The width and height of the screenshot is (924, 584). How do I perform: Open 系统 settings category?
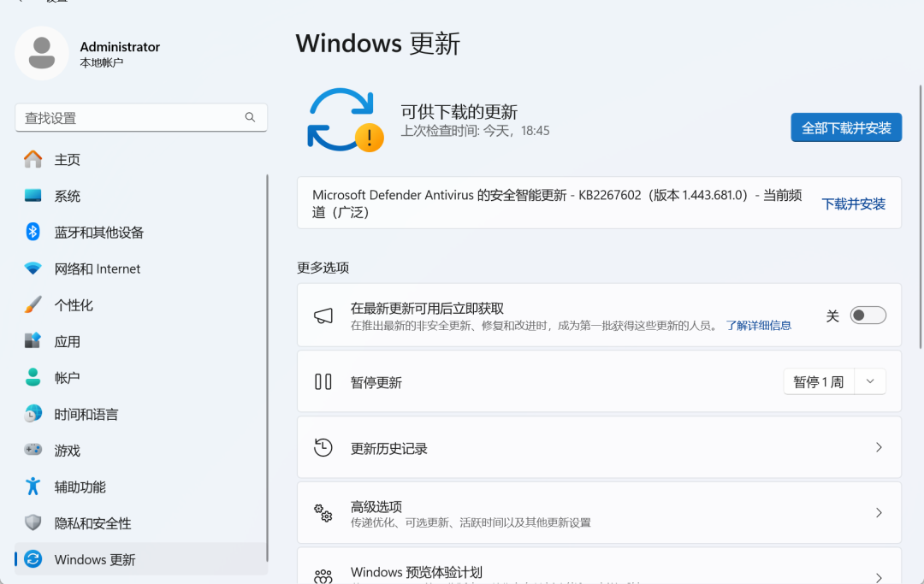point(141,196)
